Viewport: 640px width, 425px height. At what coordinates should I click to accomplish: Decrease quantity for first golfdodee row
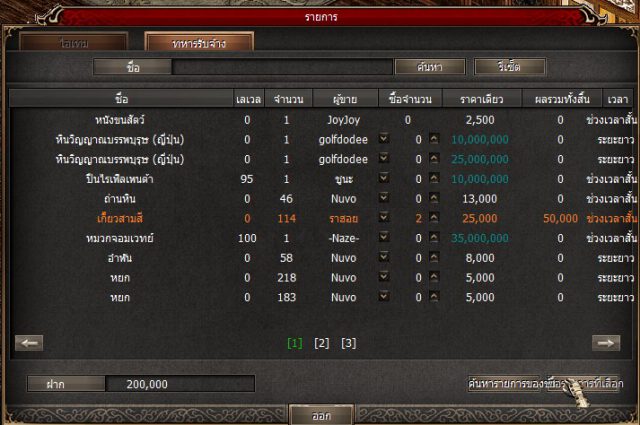click(383, 139)
